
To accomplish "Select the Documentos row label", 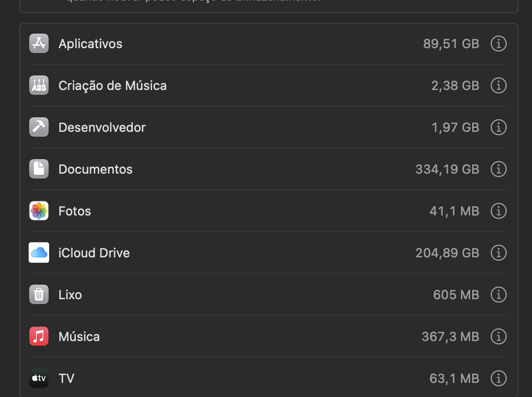I will [x=95, y=169].
